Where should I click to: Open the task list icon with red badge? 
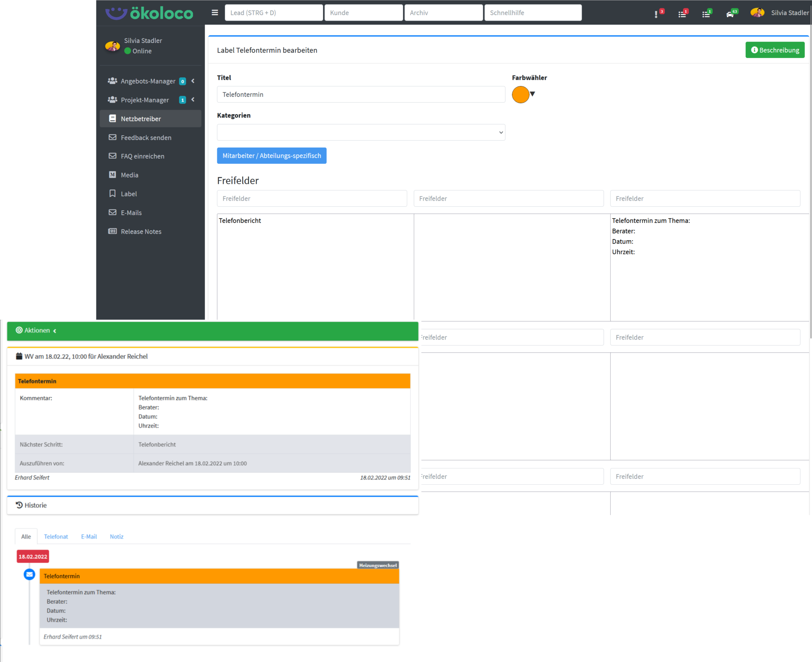(682, 14)
